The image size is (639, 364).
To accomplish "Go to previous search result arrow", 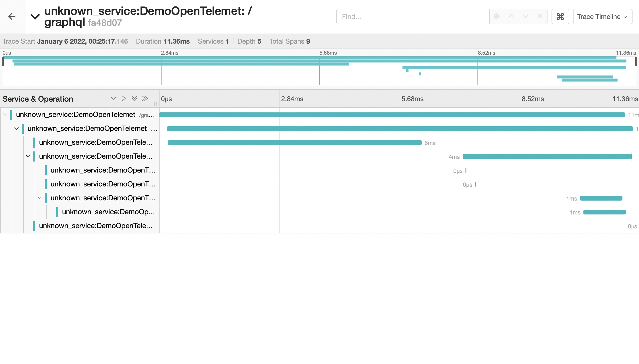I will coord(511,17).
